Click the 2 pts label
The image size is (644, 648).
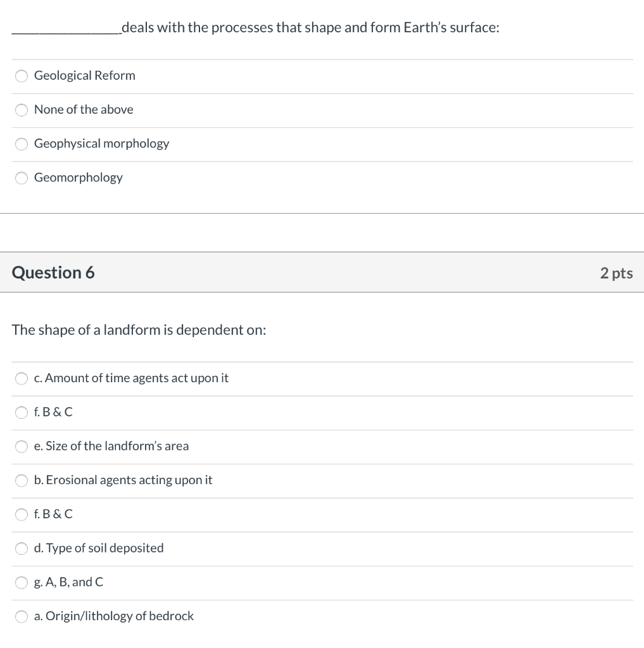pyautogui.click(x=616, y=273)
